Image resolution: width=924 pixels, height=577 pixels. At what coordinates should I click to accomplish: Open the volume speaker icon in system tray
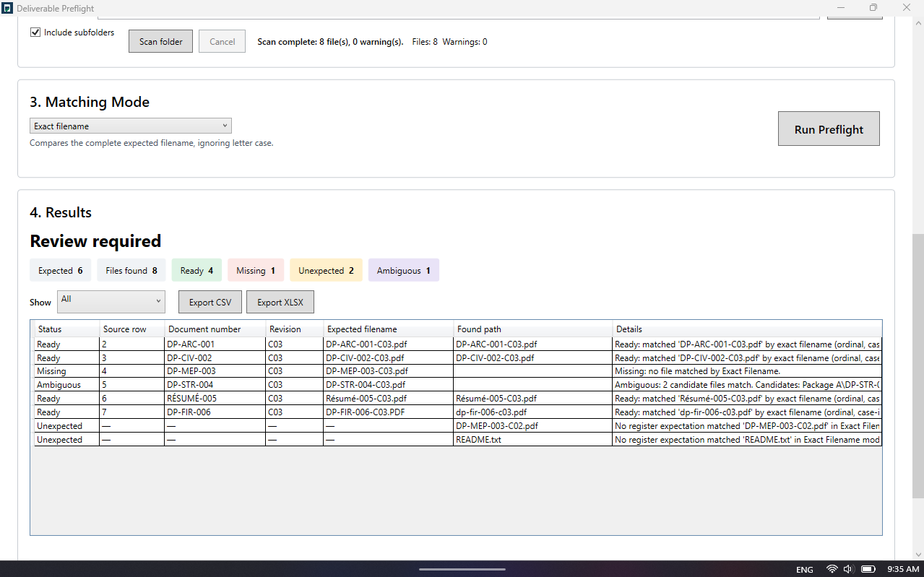pos(849,569)
